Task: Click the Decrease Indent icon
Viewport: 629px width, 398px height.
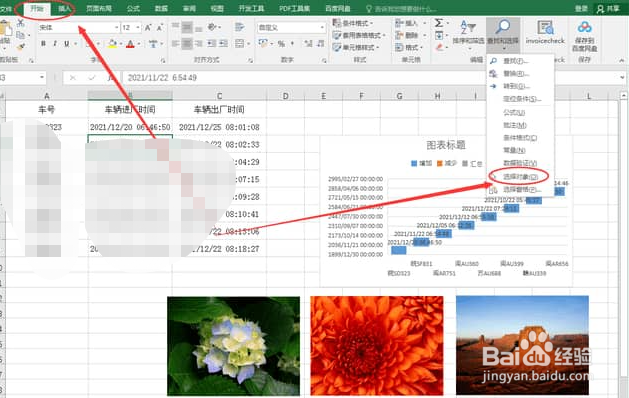Action: tap(211, 43)
